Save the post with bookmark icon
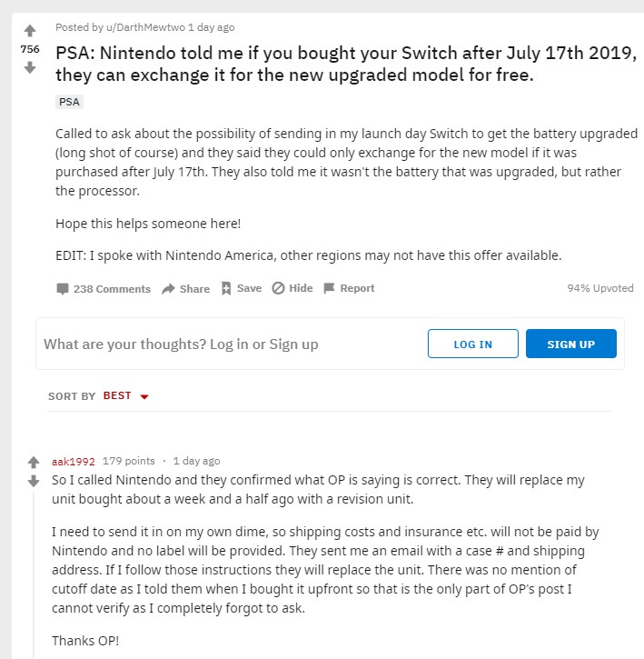 click(241, 288)
